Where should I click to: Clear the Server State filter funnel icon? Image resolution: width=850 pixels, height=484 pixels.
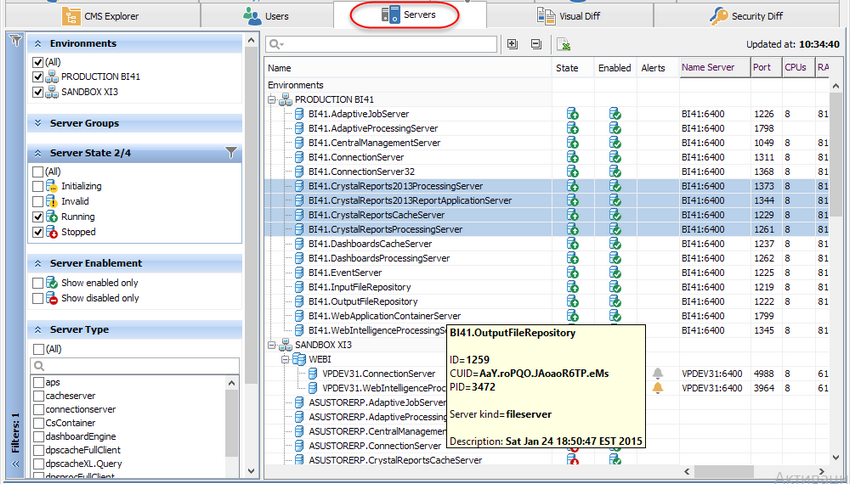point(231,153)
